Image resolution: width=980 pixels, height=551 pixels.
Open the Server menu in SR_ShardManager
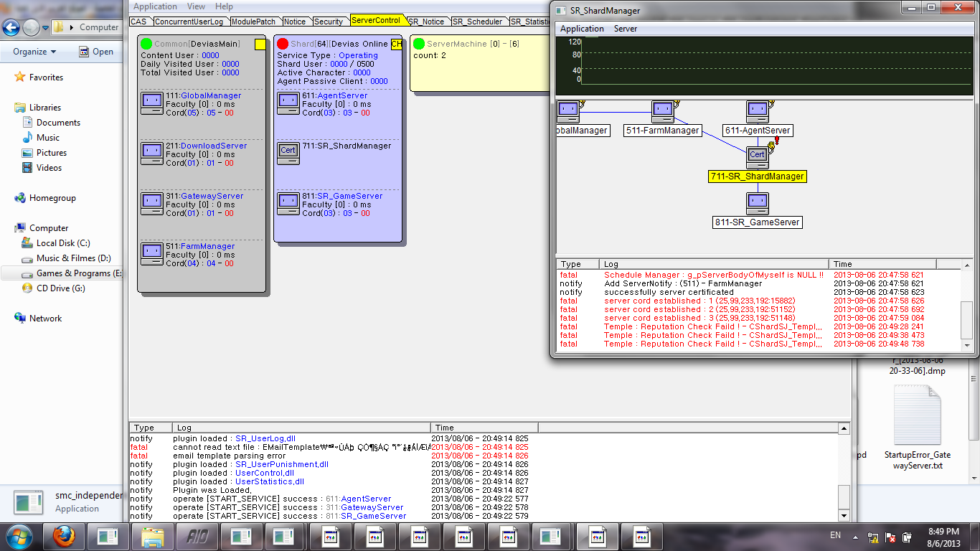point(625,29)
